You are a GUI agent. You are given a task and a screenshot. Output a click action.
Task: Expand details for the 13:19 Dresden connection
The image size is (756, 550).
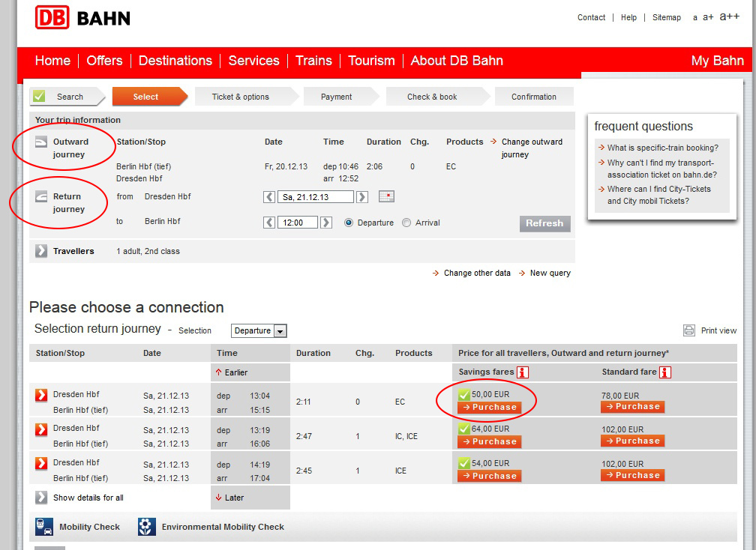point(41,429)
